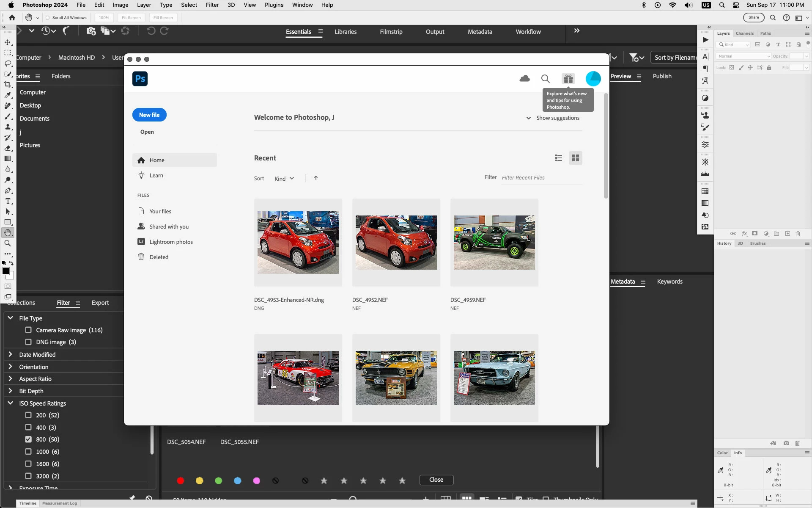Click the home screen search magnifier
The image size is (812, 508).
click(545, 79)
